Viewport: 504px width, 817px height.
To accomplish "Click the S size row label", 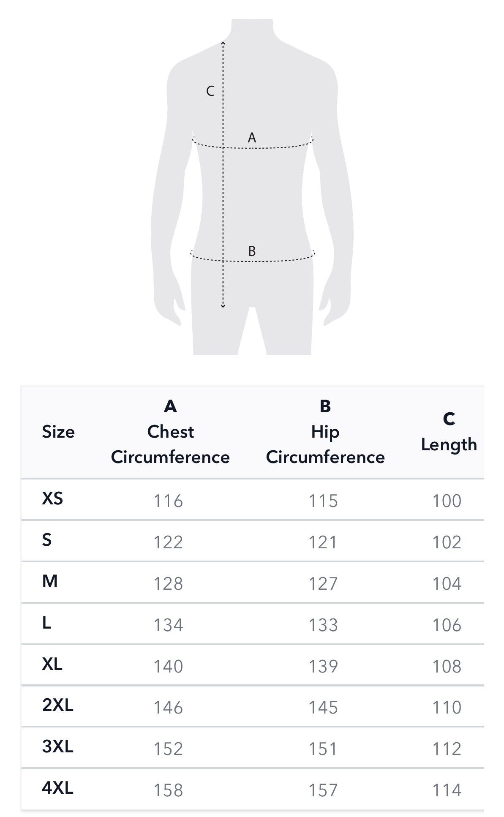I will coord(47,540).
